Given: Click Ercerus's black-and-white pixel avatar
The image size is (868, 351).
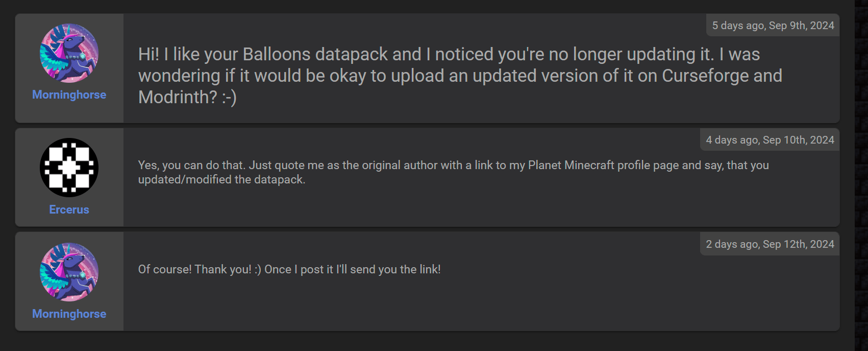Looking at the screenshot, I should [x=69, y=168].
